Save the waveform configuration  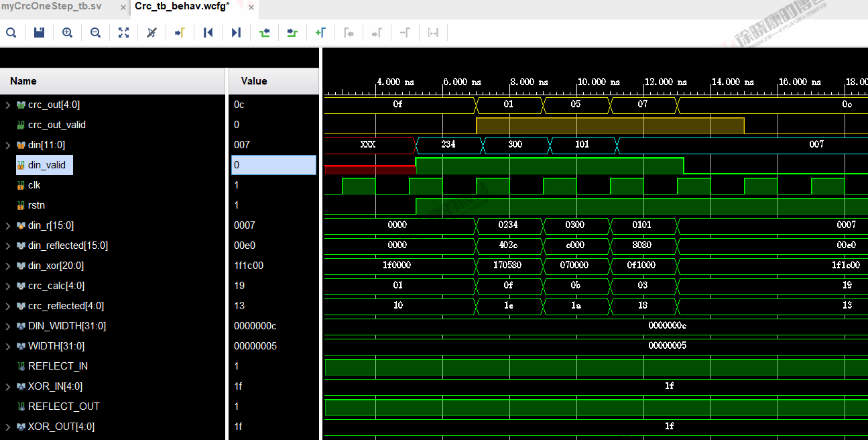tap(39, 32)
